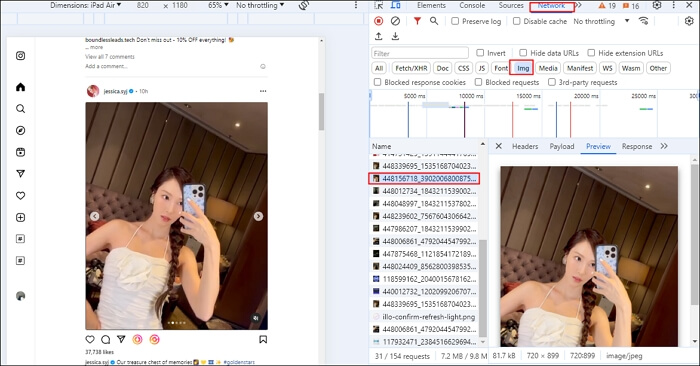Screen dimensions: 700x366
Task: Click the emoji icon beside Add a comment
Action: [263, 67]
